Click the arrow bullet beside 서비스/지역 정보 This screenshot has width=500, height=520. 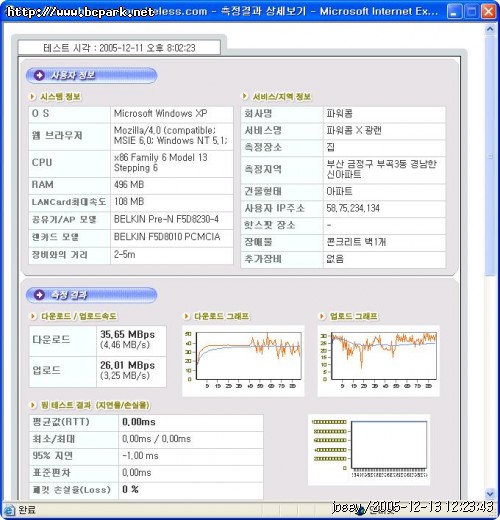point(245,96)
